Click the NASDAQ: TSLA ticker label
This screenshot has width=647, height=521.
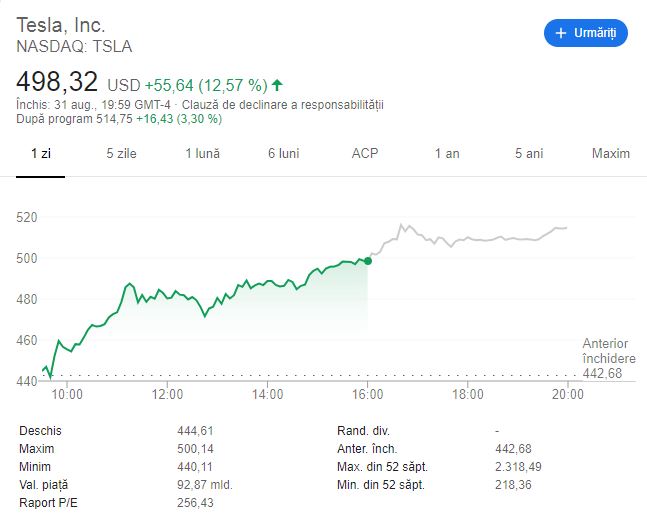coord(75,46)
